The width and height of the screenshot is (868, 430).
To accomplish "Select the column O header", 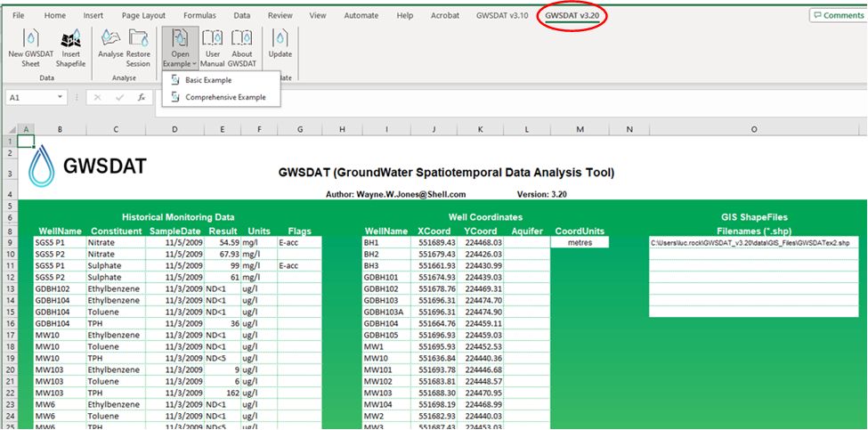I will (754, 130).
